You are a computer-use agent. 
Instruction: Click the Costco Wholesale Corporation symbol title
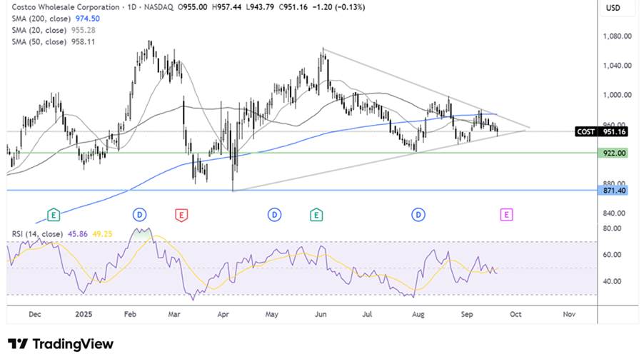pyautogui.click(x=66, y=7)
